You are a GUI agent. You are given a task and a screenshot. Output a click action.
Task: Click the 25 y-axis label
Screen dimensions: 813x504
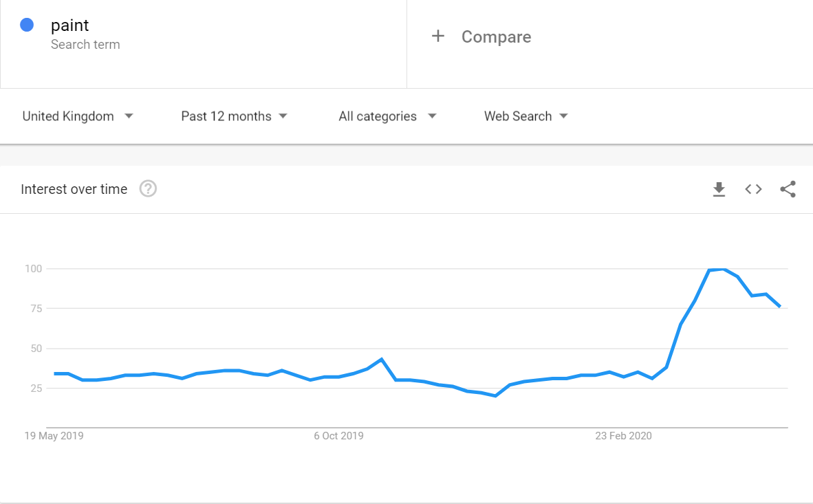point(36,388)
